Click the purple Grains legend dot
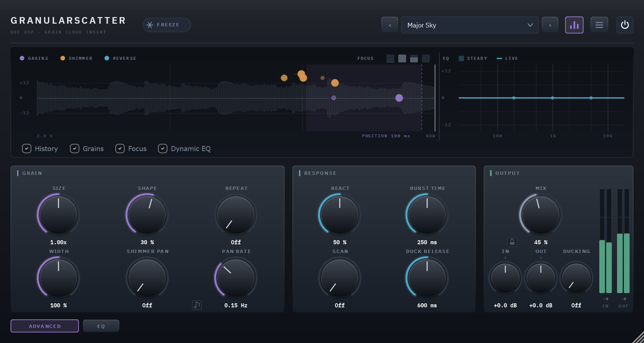 22,58
